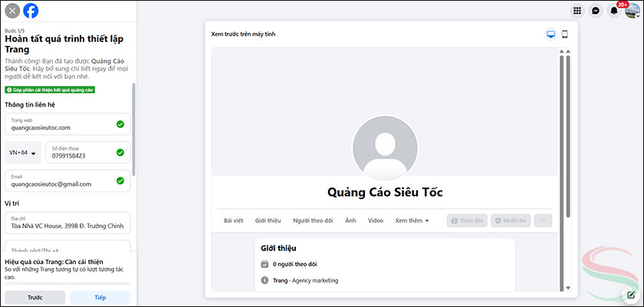Close the page setup panel

tap(12, 11)
